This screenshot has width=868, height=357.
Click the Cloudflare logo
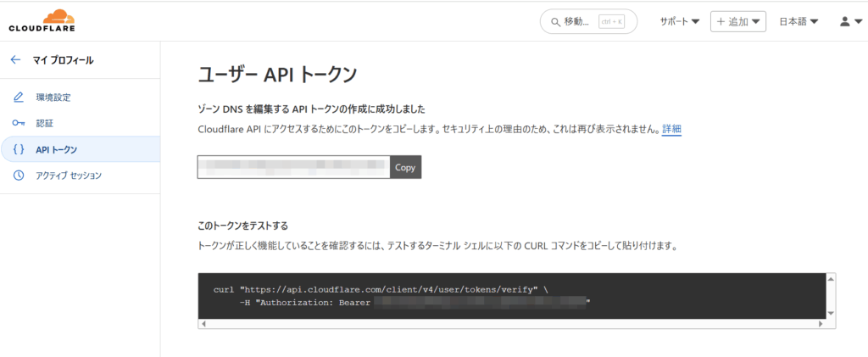pos(42,21)
